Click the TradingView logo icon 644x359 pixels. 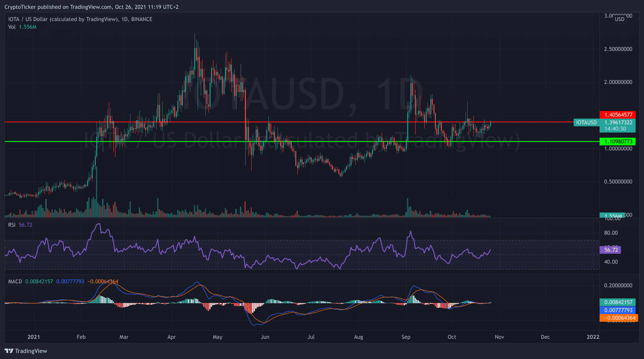pyautogui.click(x=9, y=351)
